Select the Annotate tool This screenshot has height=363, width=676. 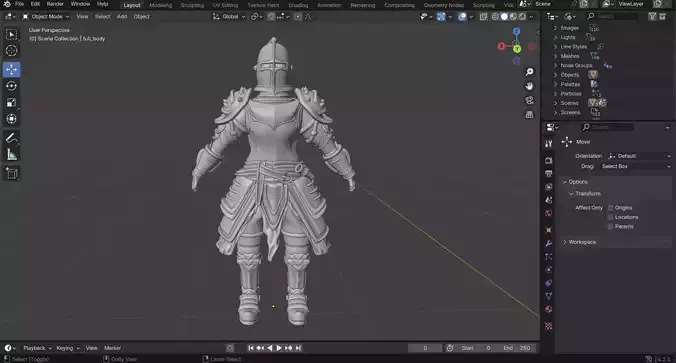[12, 138]
